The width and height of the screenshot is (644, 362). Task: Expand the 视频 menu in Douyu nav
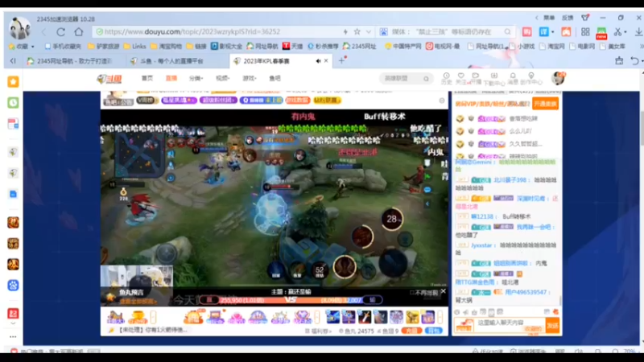point(223,78)
